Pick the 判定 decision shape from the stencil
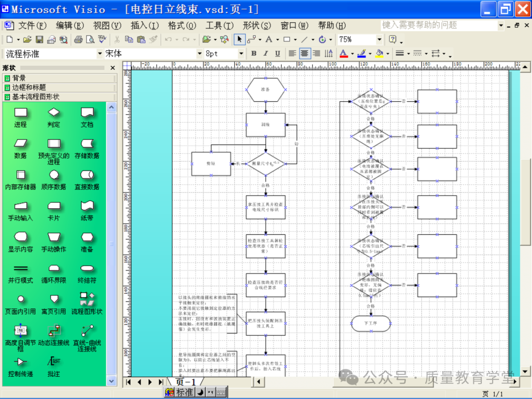 tap(54, 117)
